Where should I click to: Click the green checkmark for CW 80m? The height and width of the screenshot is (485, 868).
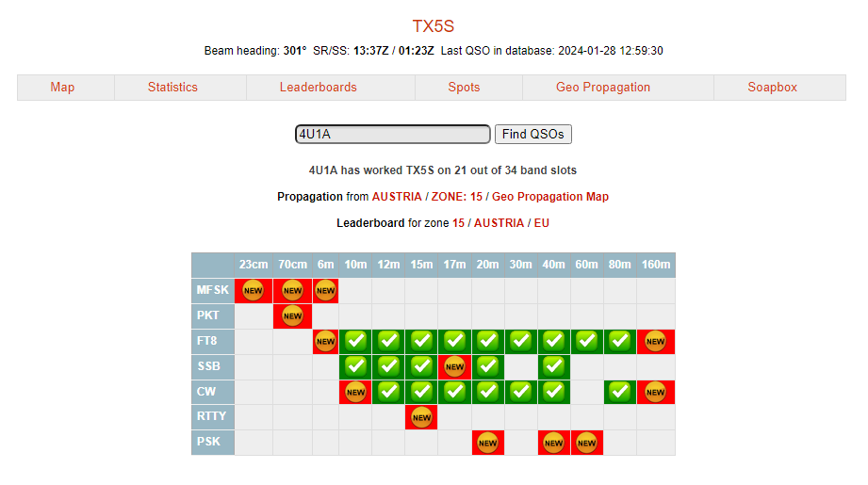pyautogui.click(x=619, y=392)
